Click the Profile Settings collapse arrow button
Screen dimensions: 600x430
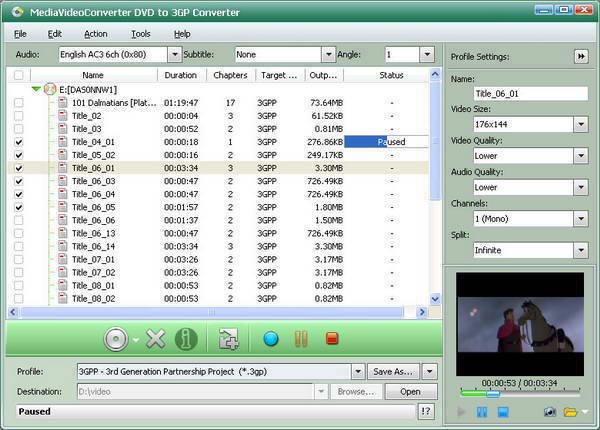[x=581, y=57]
